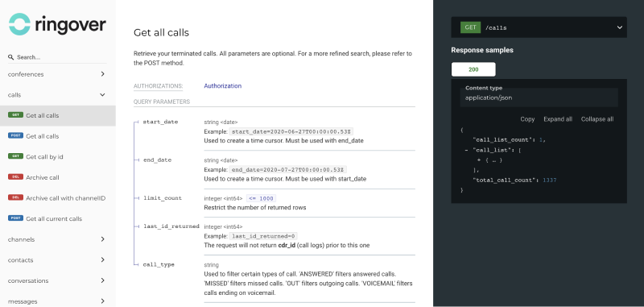The width and height of the screenshot is (644, 307).
Task: Click the green GET badge beside Get all calls
Action: tap(15, 115)
